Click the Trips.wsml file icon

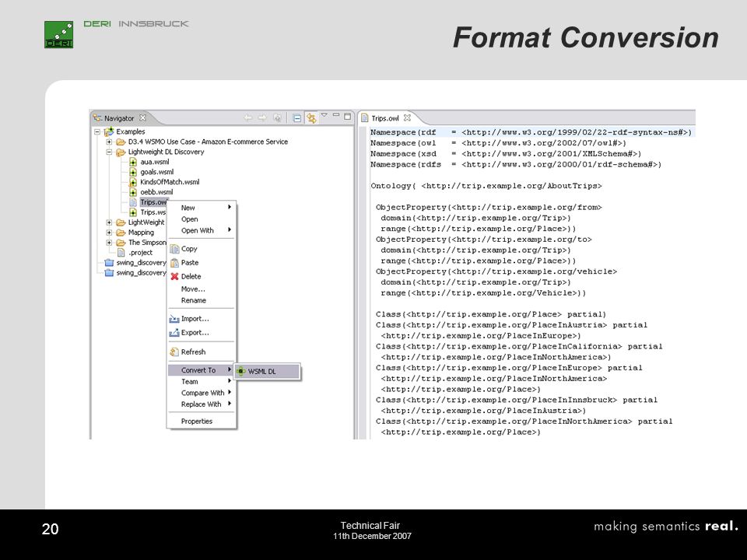(x=133, y=212)
